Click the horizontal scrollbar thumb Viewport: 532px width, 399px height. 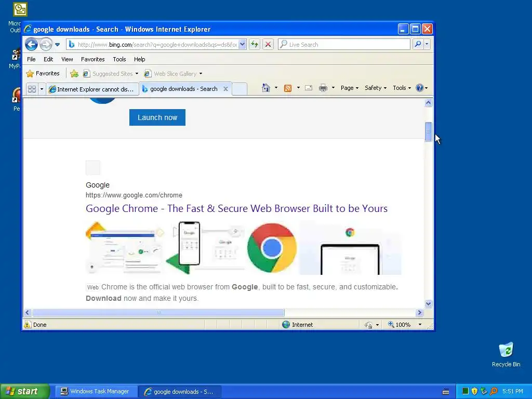pyautogui.click(x=158, y=312)
